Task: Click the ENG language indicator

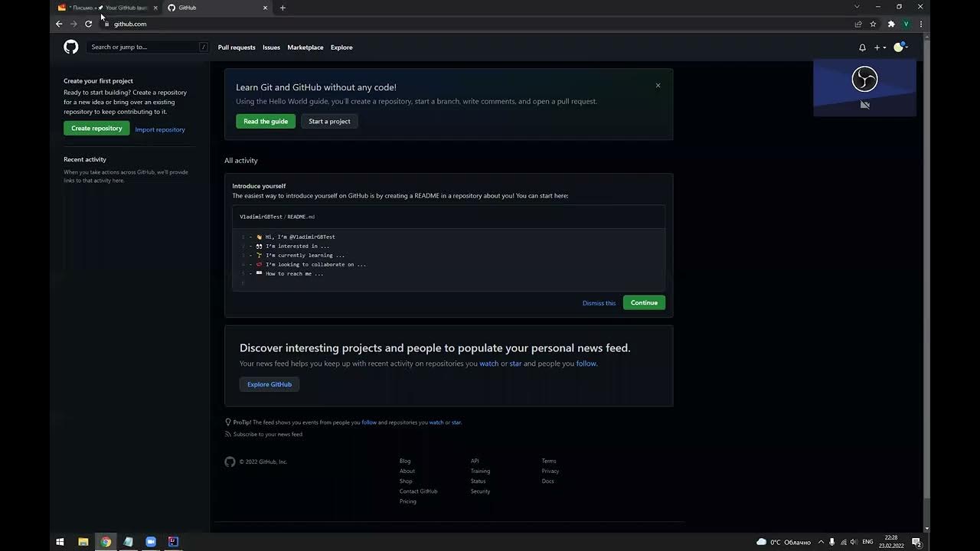Action: click(x=867, y=542)
